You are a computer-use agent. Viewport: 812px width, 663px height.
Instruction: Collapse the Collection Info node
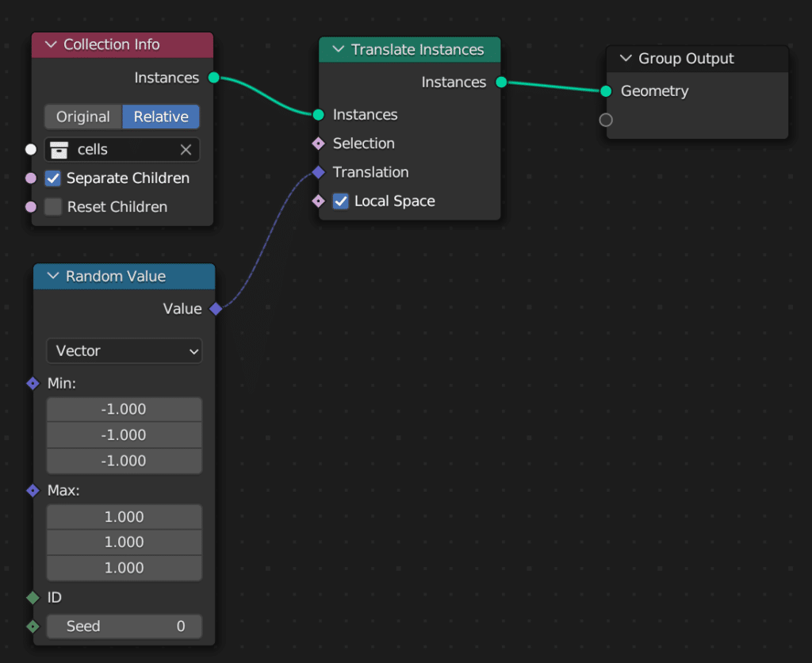[x=52, y=45]
